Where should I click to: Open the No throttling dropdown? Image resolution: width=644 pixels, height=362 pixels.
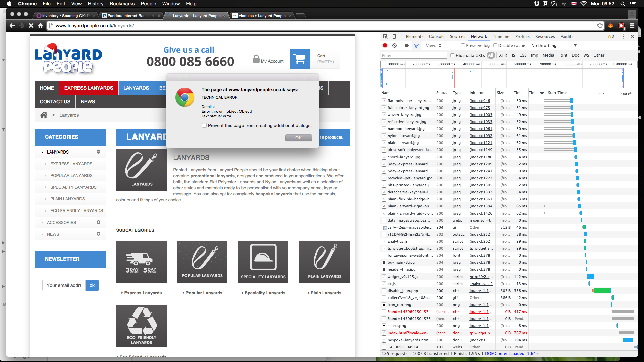click(x=554, y=45)
